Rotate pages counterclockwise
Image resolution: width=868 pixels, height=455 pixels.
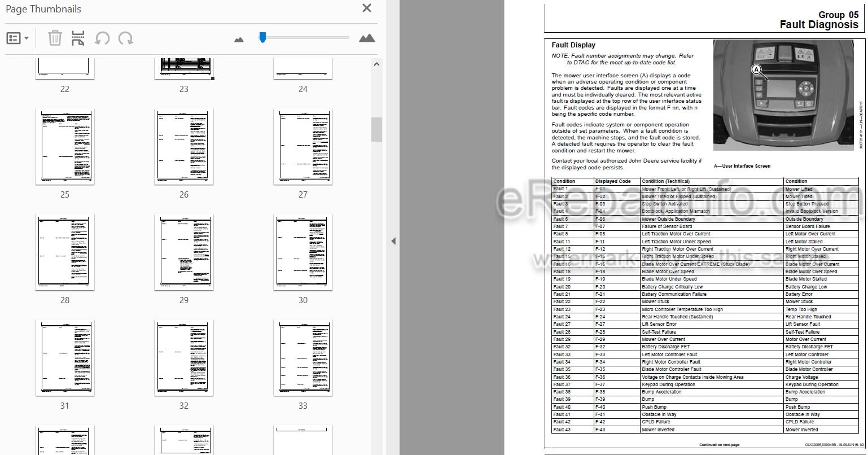(102, 38)
